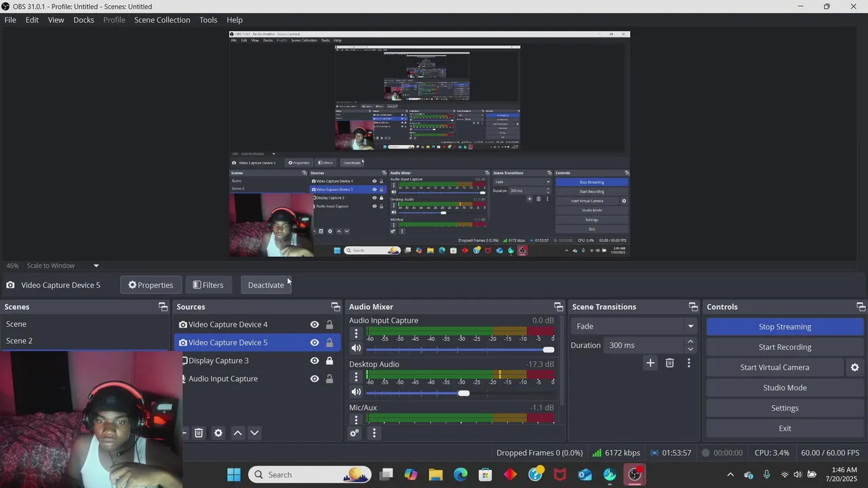Open OBS Studio from the taskbar
The width and height of the screenshot is (868, 488).
click(x=635, y=474)
